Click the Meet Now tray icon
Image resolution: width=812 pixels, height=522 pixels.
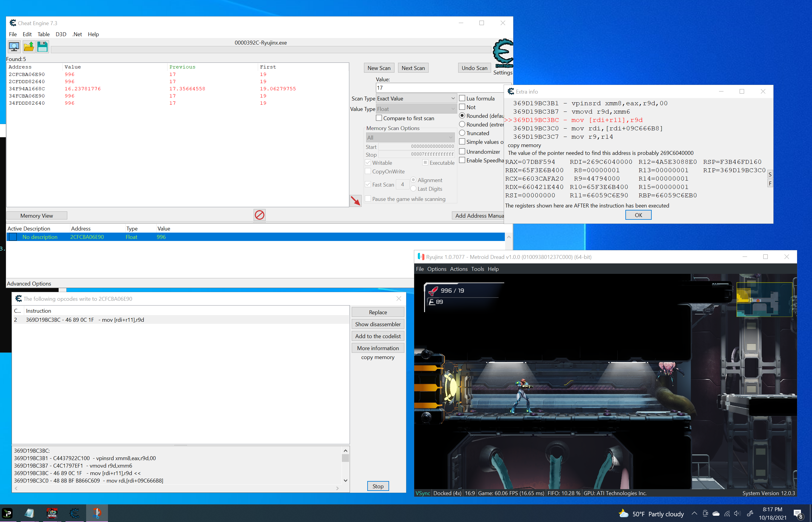pos(705,514)
